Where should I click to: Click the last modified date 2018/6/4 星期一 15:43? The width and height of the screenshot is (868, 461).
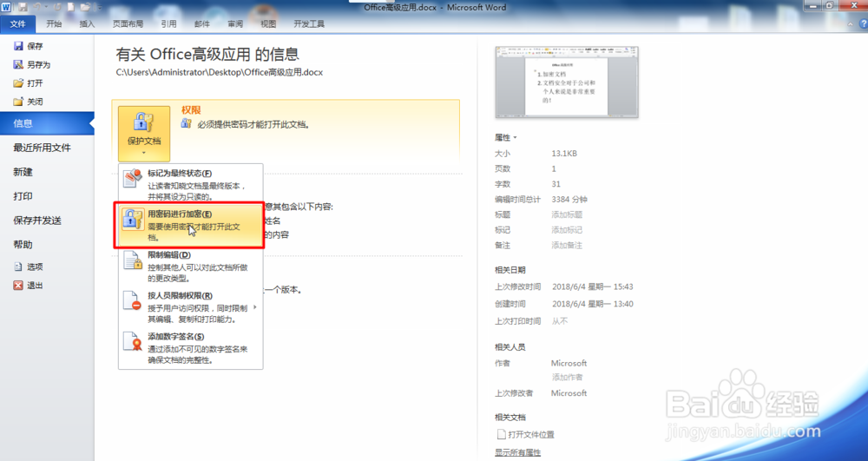click(x=593, y=286)
